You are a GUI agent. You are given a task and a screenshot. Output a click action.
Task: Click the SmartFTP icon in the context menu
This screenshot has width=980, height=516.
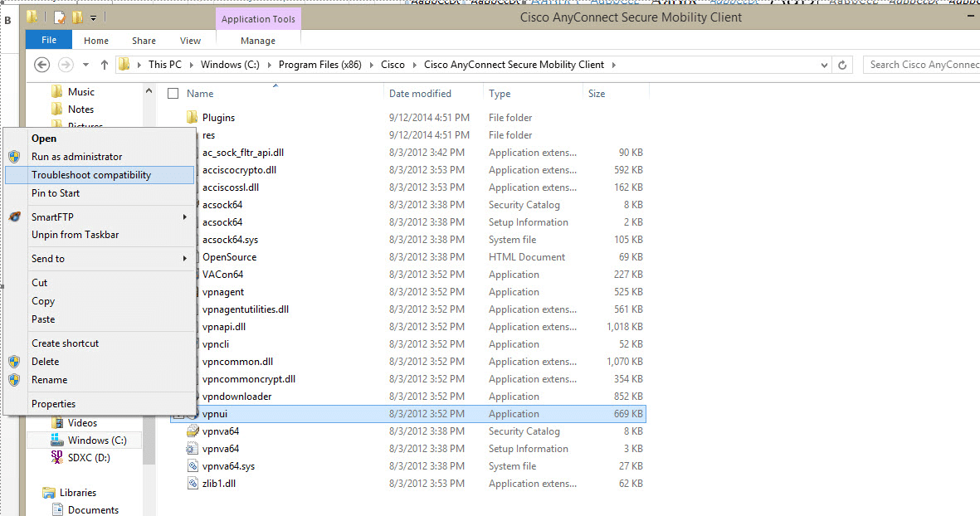15,217
